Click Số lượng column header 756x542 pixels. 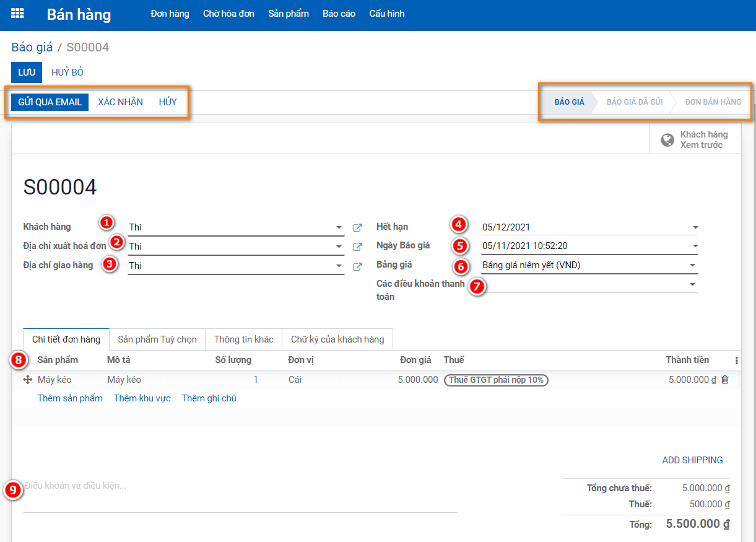pos(233,360)
